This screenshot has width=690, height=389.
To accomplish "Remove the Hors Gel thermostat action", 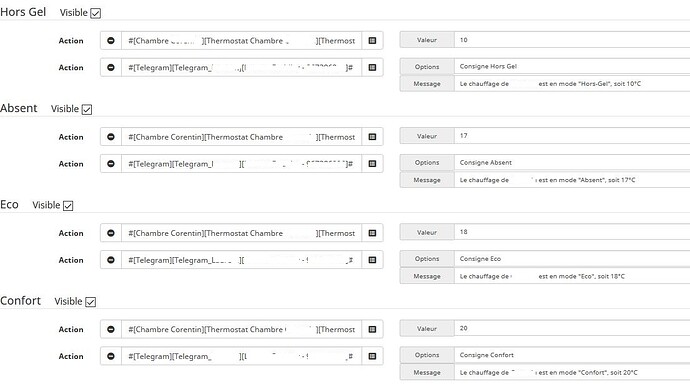I will [x=111, y=40].
